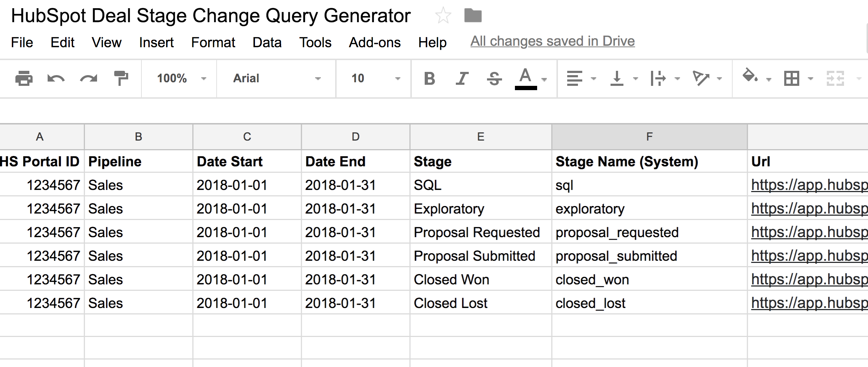868x367 pixels.
Task: Click the vertical align icon
Action: (617, 78)
